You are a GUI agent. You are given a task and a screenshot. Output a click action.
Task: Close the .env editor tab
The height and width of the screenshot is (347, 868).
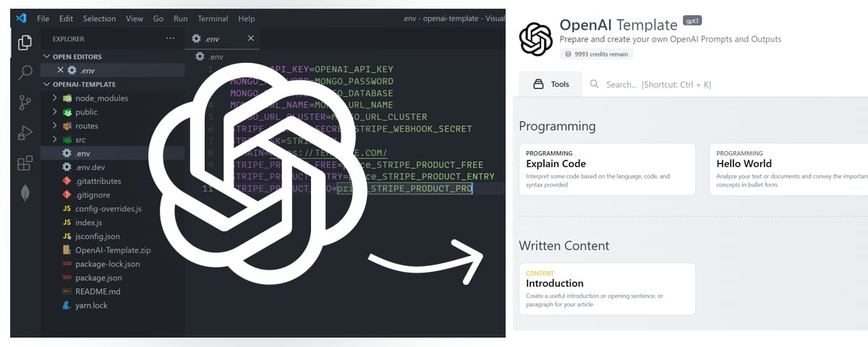click(x=251, y=38)
